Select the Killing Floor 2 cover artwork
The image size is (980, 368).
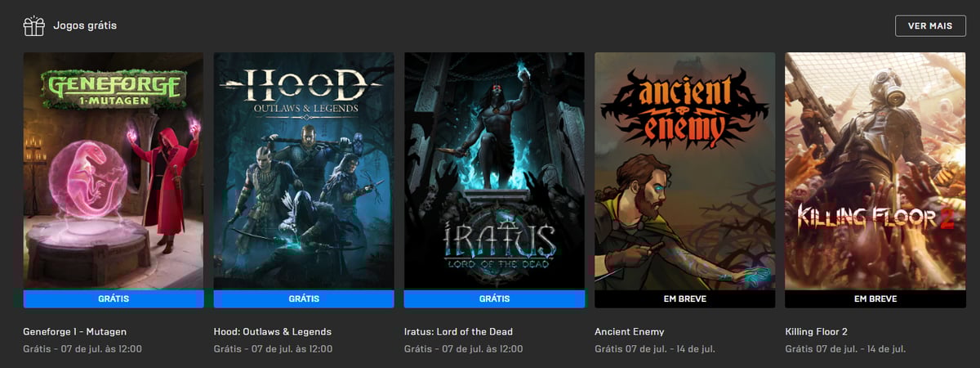(x=875, y=171)
